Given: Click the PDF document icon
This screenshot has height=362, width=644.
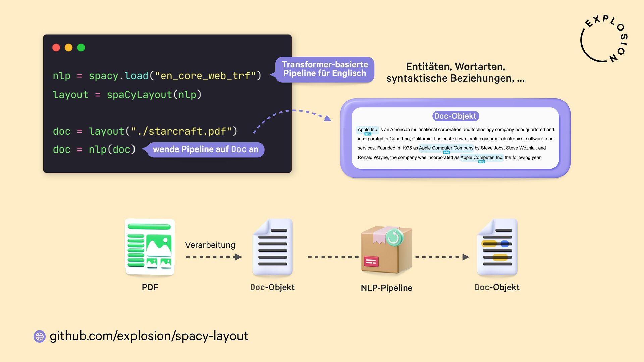Looking at the screenshot, I should [x=150, y=247].
